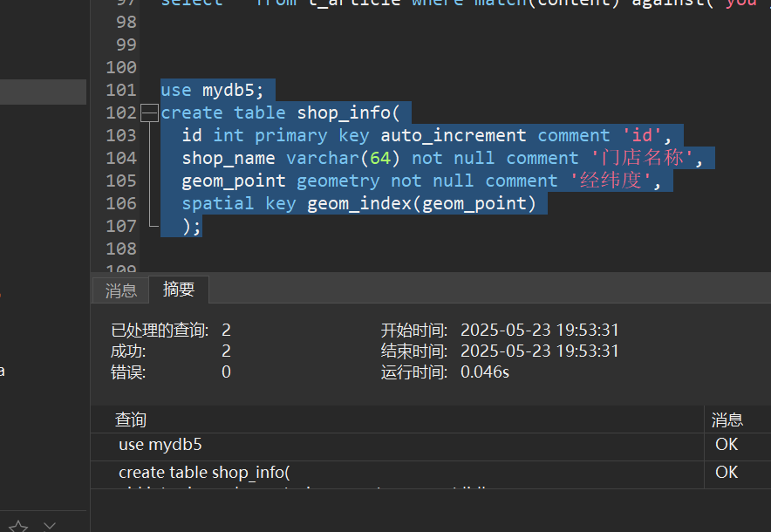771x532 pixels.
Task: Click OK message for use mydb5
Action: (727, 445)
